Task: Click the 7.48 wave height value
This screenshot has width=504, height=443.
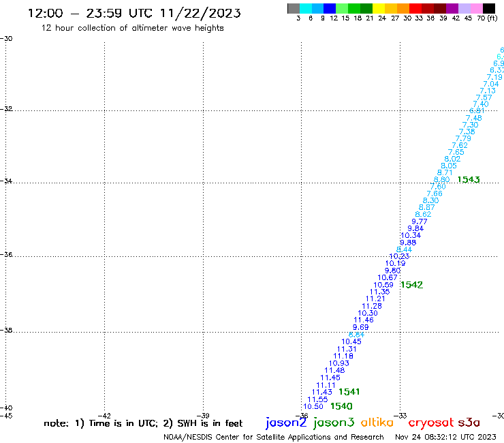Action: (474, 118)
